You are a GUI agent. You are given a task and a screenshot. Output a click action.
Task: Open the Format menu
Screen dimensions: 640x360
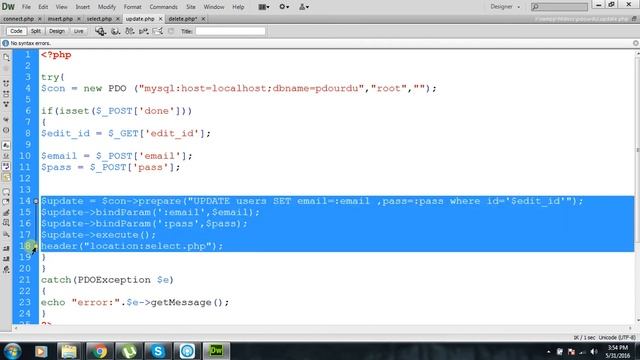click(x=133, y=7)
